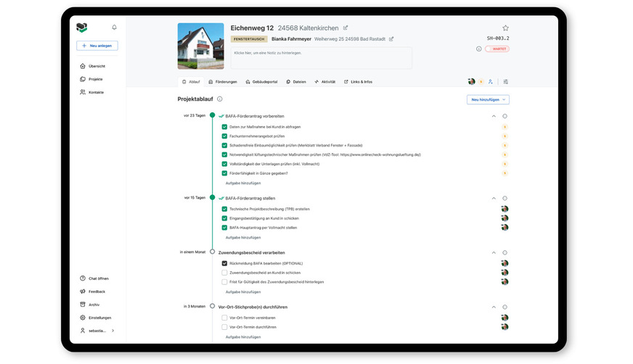The image size is (633, 364).
Task: Click Aufgabe hinzufügen under Zuwendungsbescheid verarbeiten
Action: coord(243,291)
